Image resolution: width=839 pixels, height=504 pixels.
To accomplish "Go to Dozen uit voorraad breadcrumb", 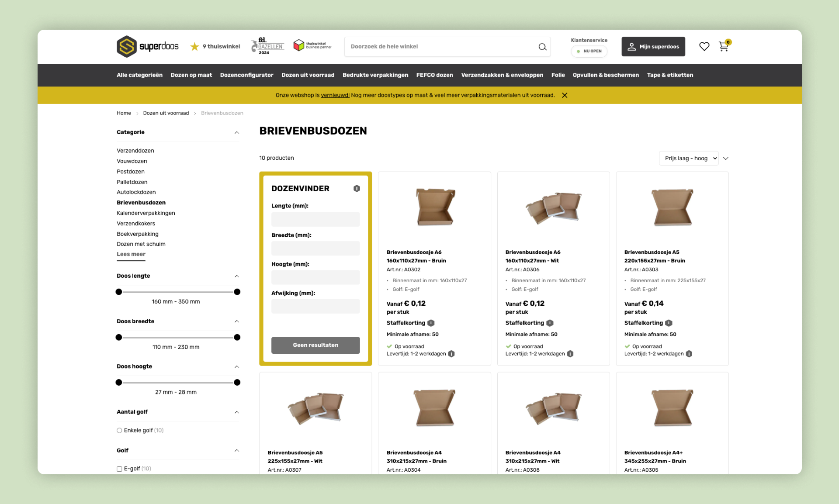I will (x=166, y=113).
